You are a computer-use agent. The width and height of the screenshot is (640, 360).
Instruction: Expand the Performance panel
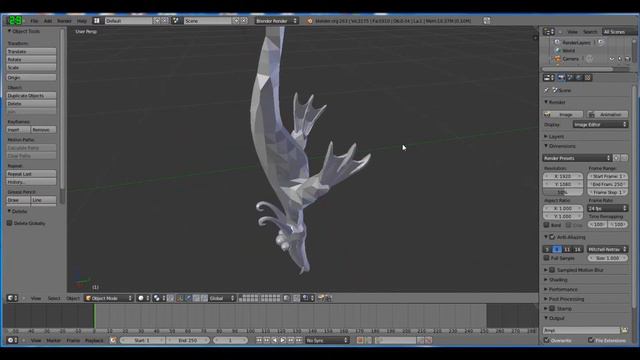coord(562,289)
